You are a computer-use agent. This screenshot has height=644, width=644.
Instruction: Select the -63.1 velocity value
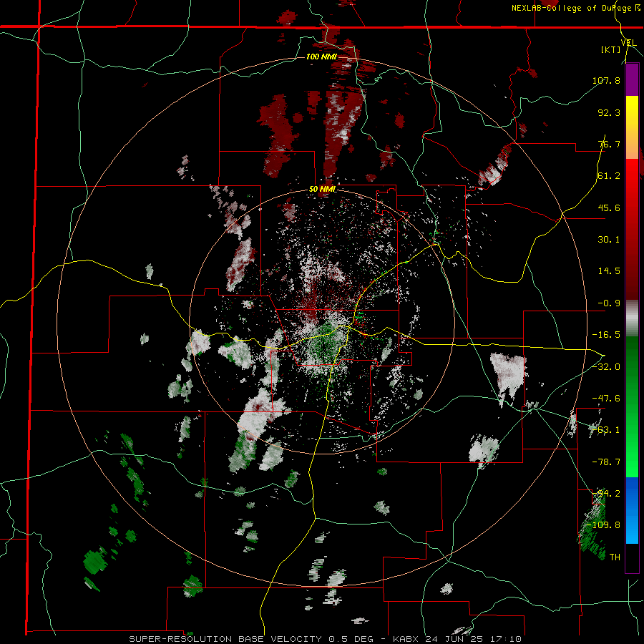click(606, 430)
